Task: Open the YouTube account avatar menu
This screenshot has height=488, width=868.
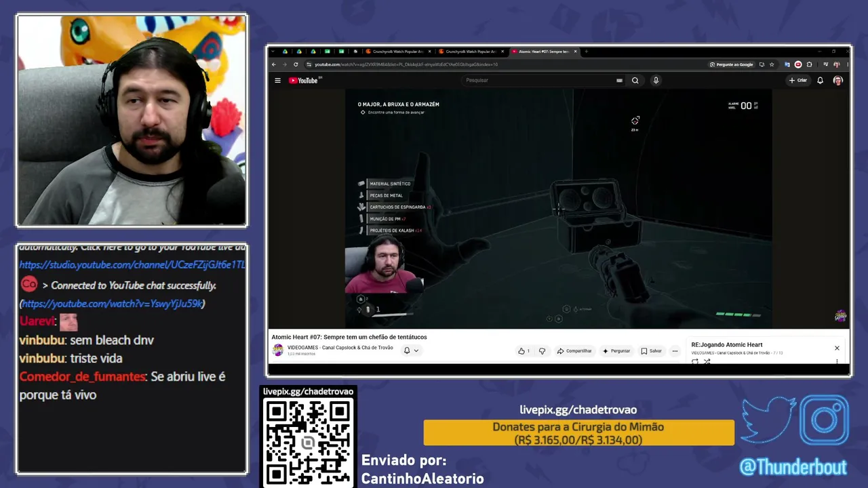Action: point(837,80)
